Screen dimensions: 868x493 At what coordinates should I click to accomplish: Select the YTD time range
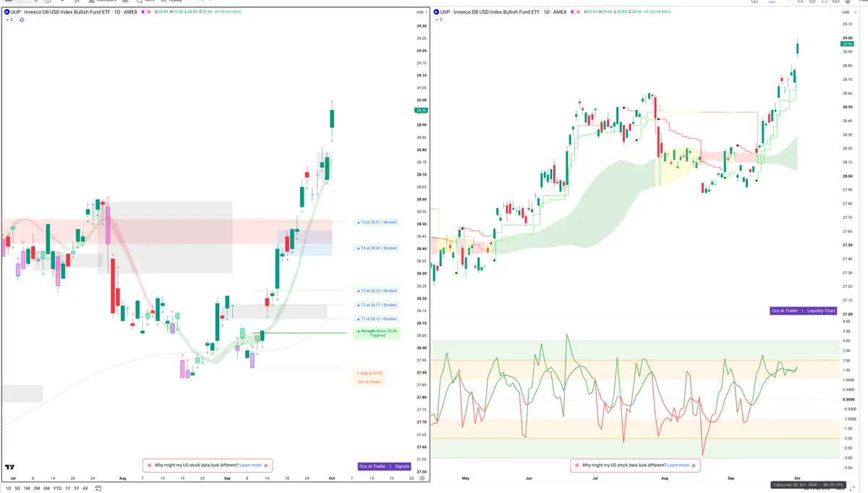pos(57,489)
